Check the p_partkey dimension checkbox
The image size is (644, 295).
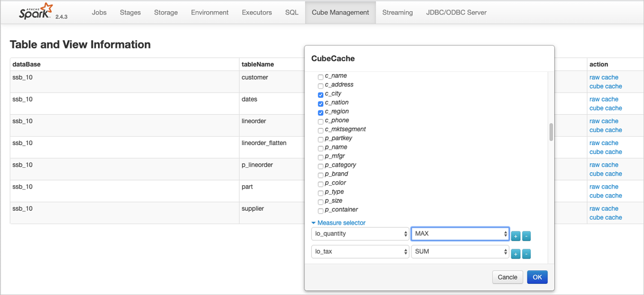321,139
